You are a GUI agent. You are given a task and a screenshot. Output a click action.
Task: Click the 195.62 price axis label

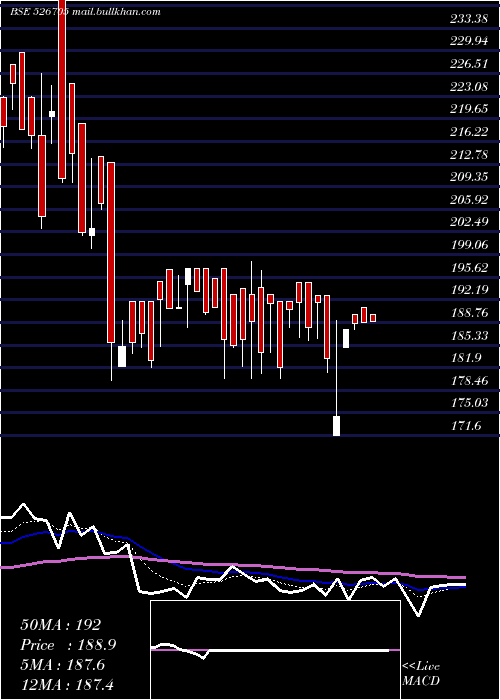pyautogui.click(x=470, y=268)
